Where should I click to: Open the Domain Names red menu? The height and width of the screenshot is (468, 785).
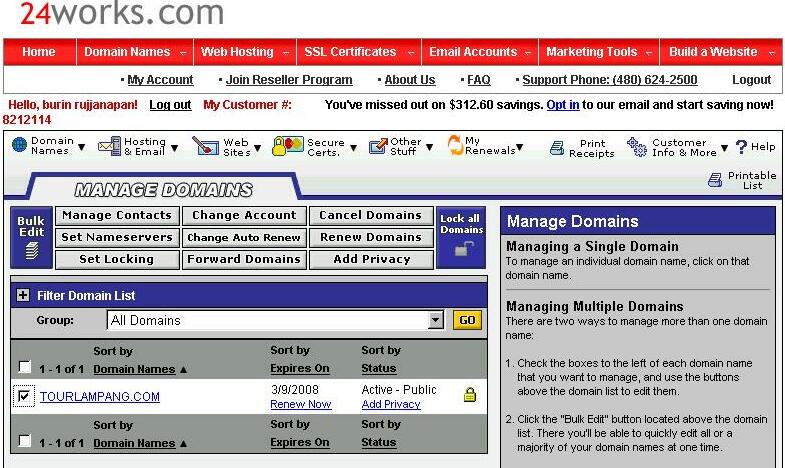(x=135, y=52)
